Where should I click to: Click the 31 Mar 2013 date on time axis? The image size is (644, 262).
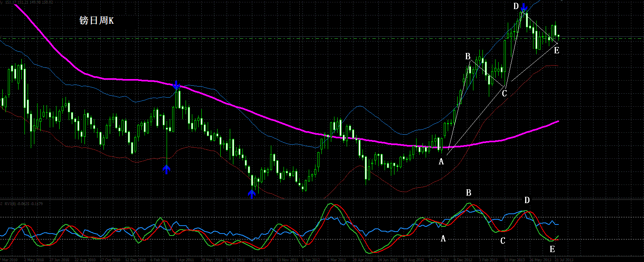tap(514, 260)
